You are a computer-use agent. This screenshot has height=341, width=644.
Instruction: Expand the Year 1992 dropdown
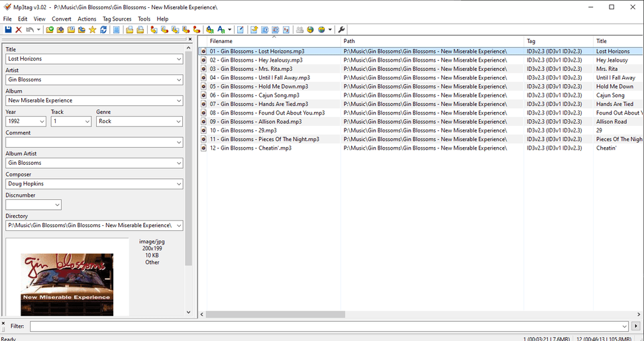(x=42, y=121)
